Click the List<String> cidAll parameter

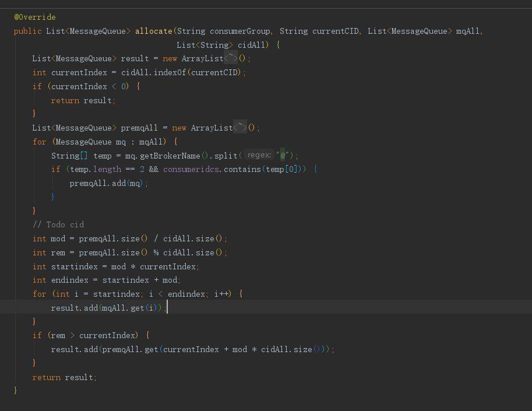[x=221, y=45]
